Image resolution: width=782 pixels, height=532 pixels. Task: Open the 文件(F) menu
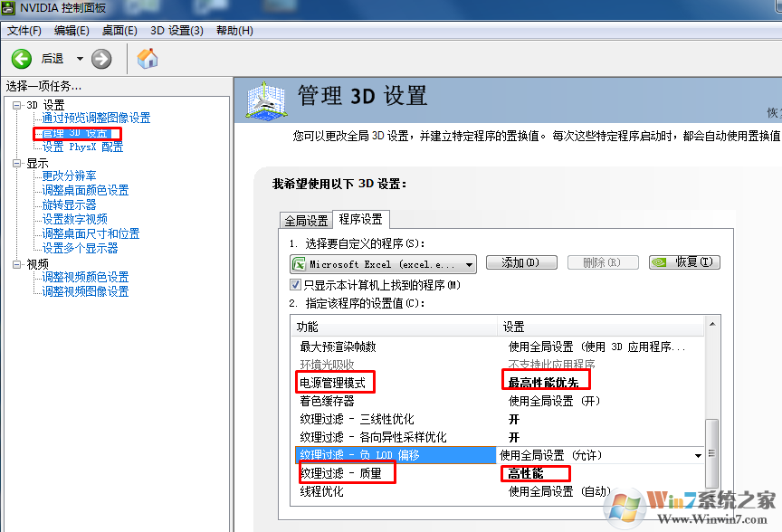(24, 31)
